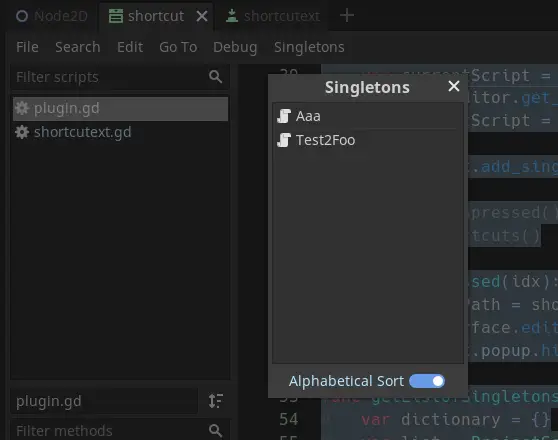
Task: Select the Aaa singleton entry
Action: click(x=367, y=116)
